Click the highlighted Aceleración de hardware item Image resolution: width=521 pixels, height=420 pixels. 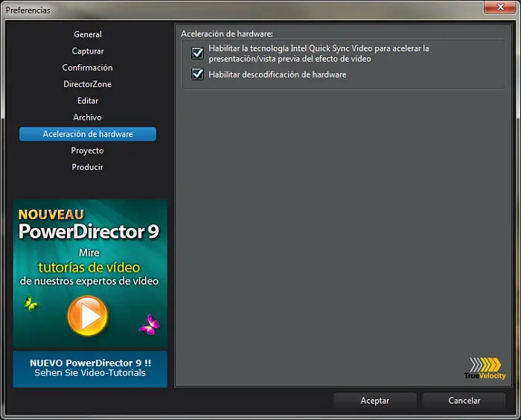pyautogui.click(x=88, y=134)
